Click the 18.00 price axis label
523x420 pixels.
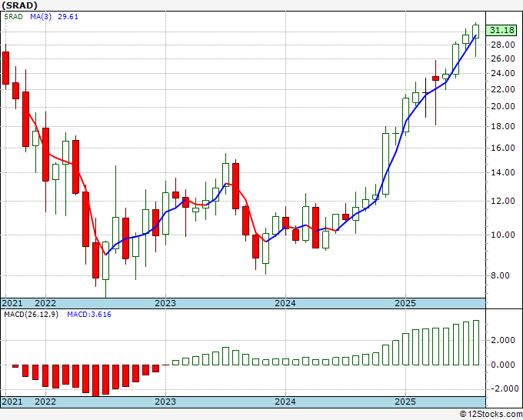[x=503, y=126]
